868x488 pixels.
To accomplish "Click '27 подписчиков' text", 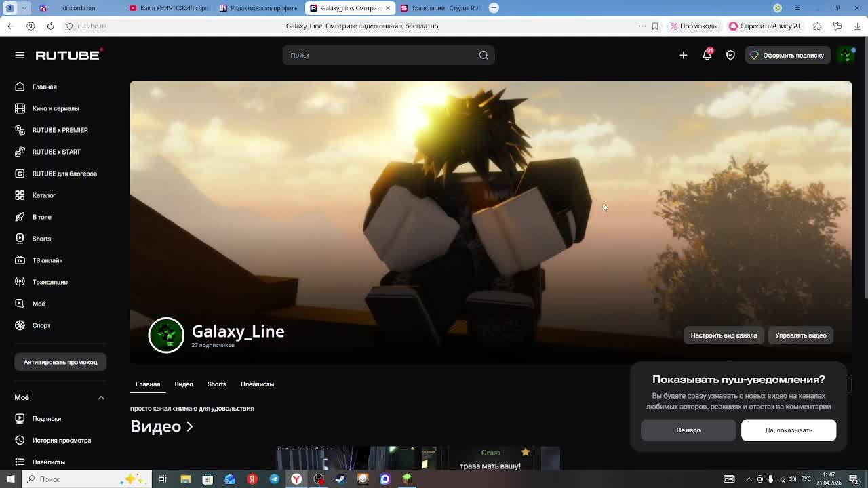I will coord(213,346).
